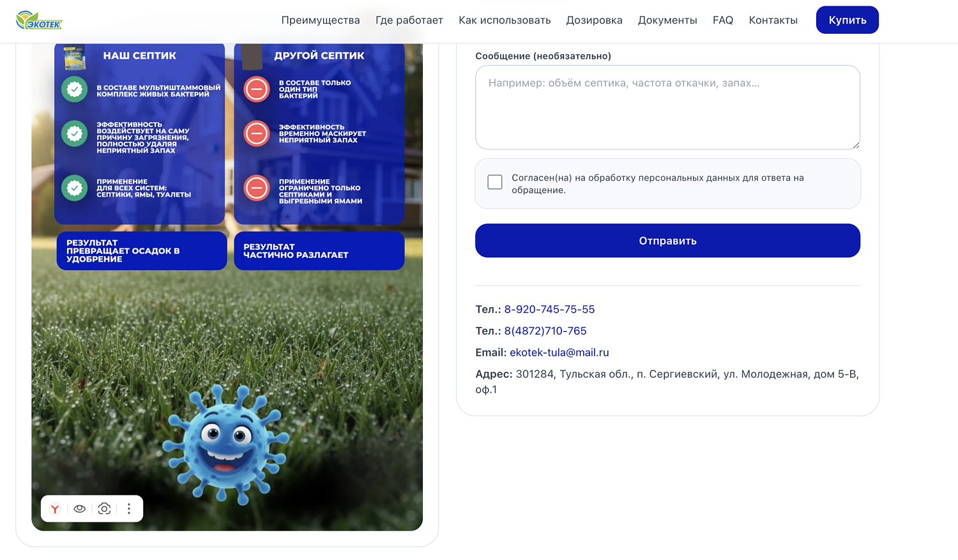Open image views with the eye icon

(79, 509)
